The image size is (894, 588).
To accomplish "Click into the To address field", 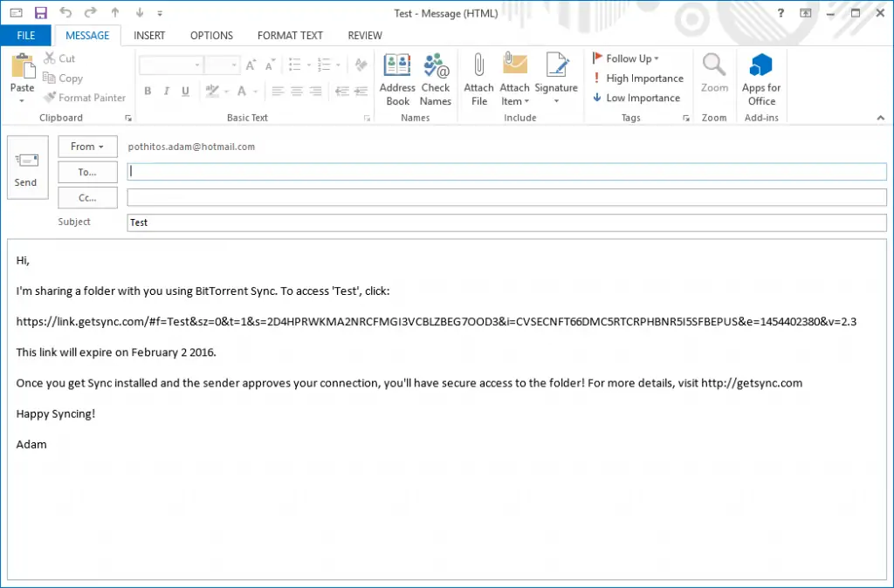I will pyautogui.click(x=507, y=172).
